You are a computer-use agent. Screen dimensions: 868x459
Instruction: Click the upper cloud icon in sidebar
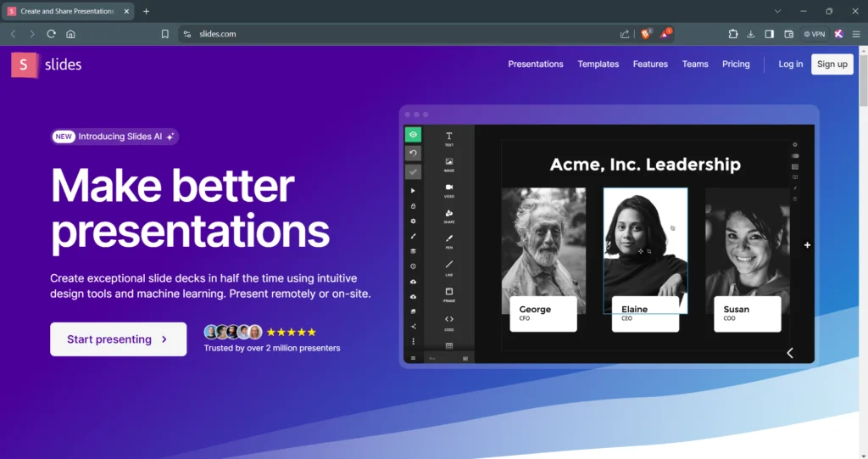(x=413, y=282)
